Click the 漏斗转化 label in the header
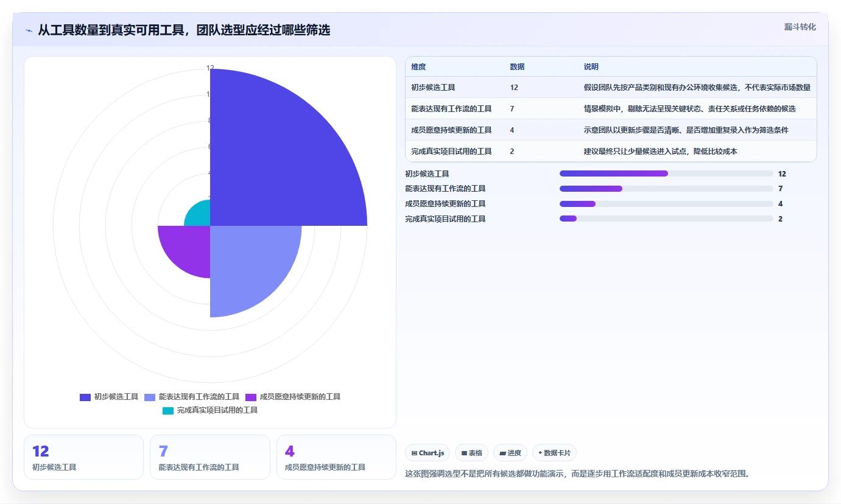The image size is (841, 504). [800, 27]
